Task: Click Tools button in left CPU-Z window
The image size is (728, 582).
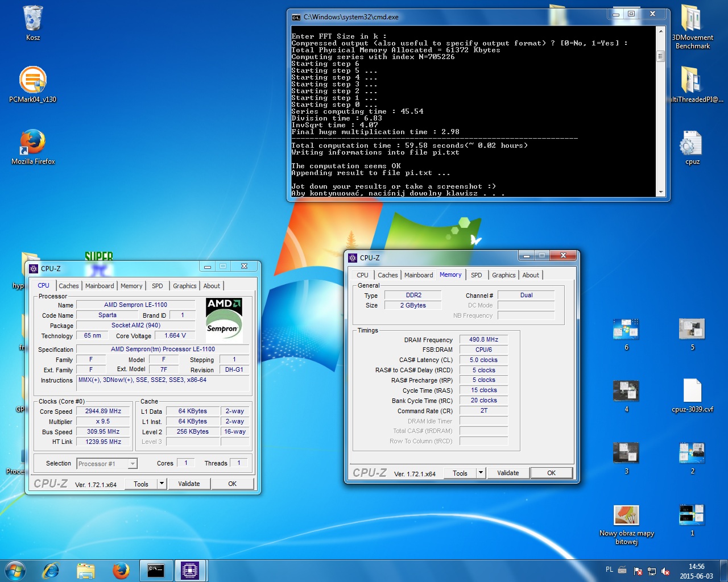Action: pos(142,484)
